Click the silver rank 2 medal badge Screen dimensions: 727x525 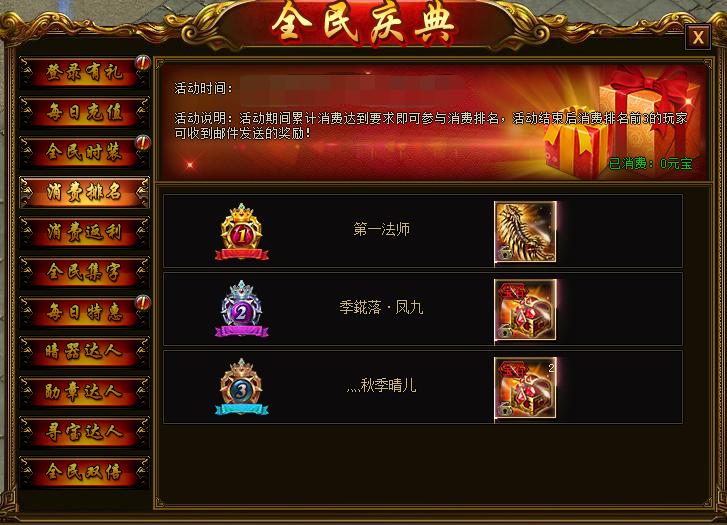(x=242, y=309)
